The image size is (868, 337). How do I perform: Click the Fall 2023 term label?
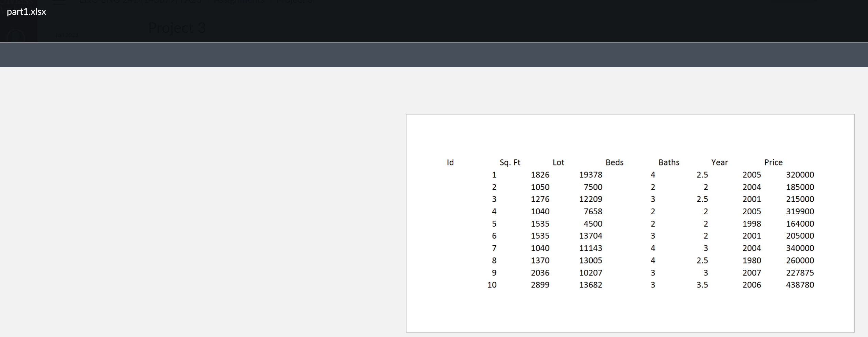tap(67, 35)
